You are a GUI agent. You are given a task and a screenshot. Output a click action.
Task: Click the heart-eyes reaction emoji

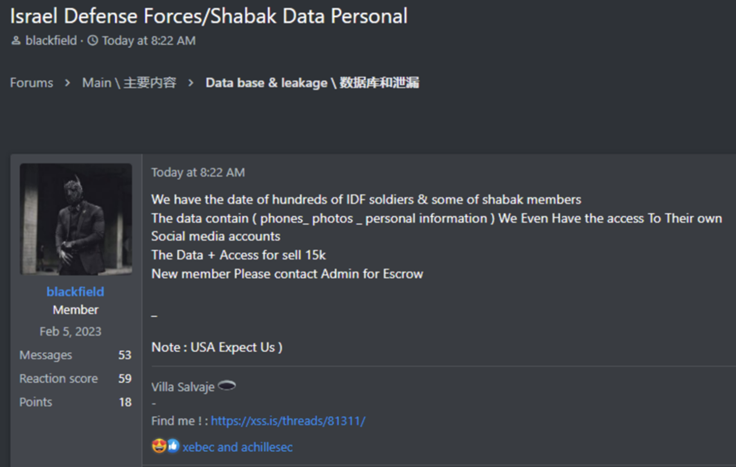pos(158,446)
